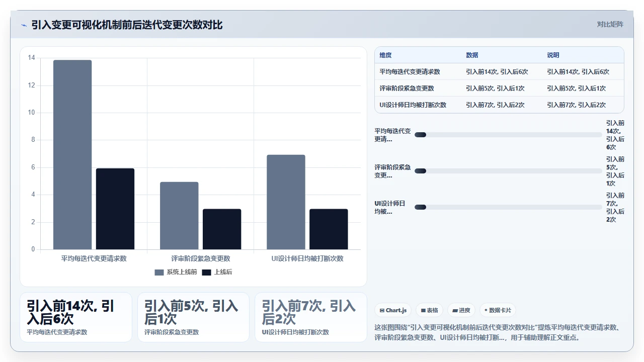Image resolution: width=644 pixels, height=362 pixels.
Task: Click x-axis label UI设计师日均被打断次数
Action: (307, 258)
